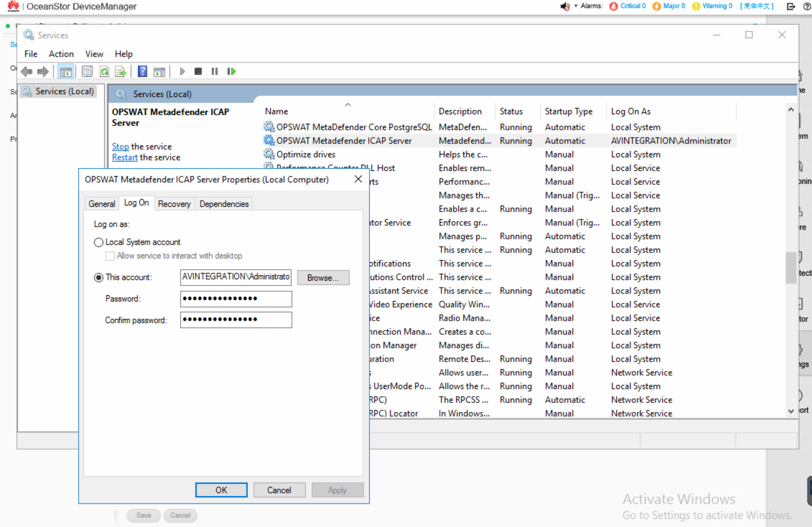Click the Huawei logo
This screenshot has height=527, width=812.
click(13, 6)
